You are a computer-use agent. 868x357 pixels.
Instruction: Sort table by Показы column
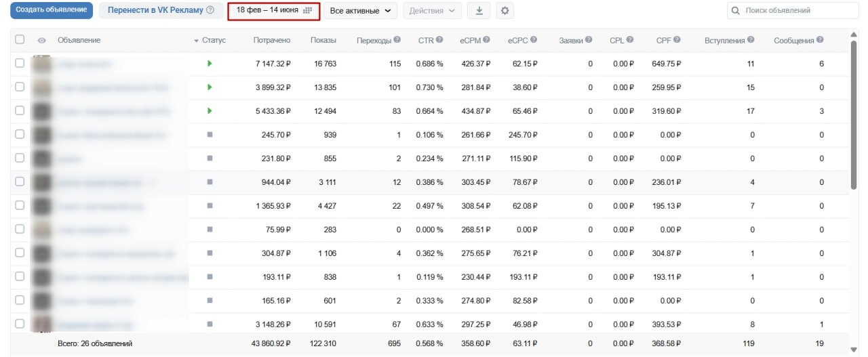[x=323, y=41]
